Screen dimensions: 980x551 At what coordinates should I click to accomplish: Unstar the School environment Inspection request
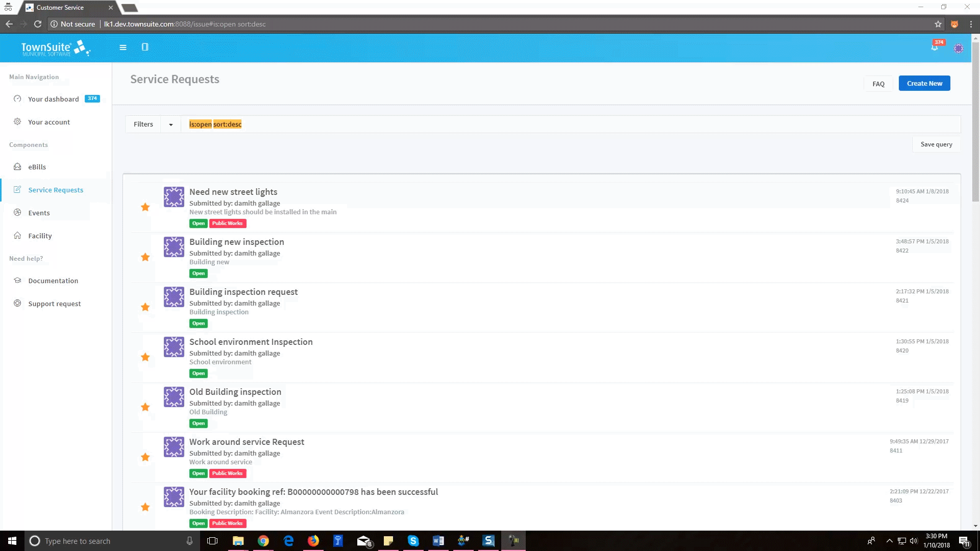[145, 357]
